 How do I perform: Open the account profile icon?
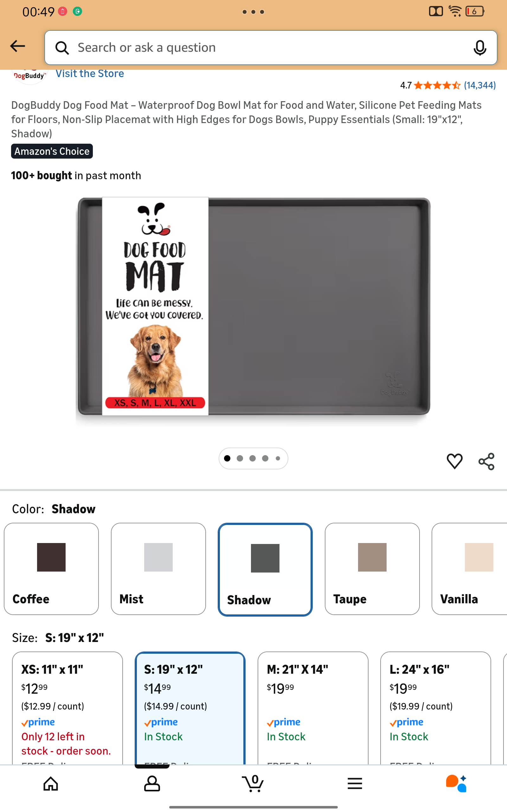tap(152, 784)
